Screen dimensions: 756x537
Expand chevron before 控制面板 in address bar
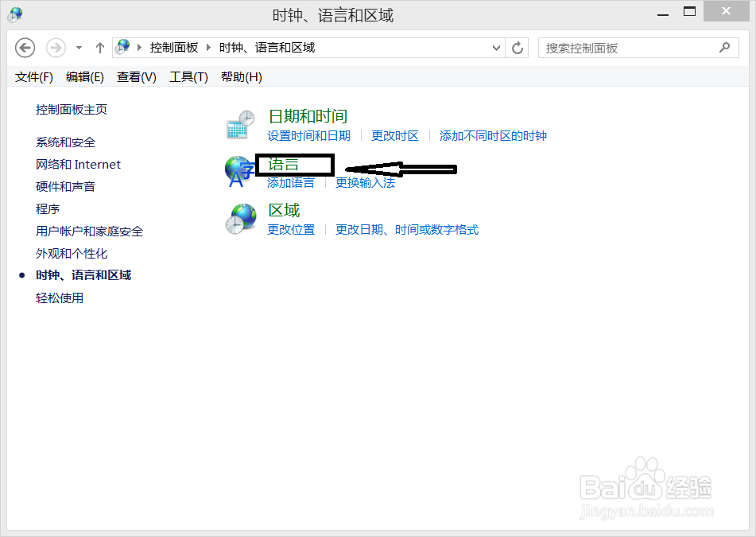coord(139,47)
